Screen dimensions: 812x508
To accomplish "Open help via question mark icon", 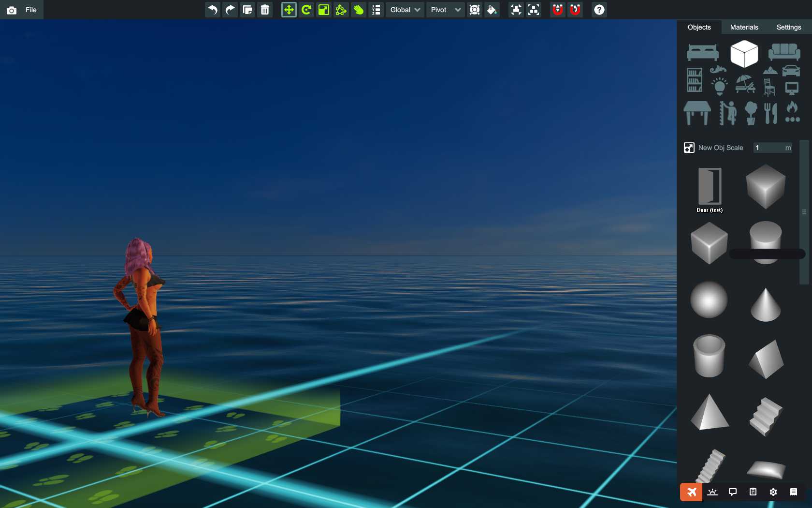I will [599, 10].
